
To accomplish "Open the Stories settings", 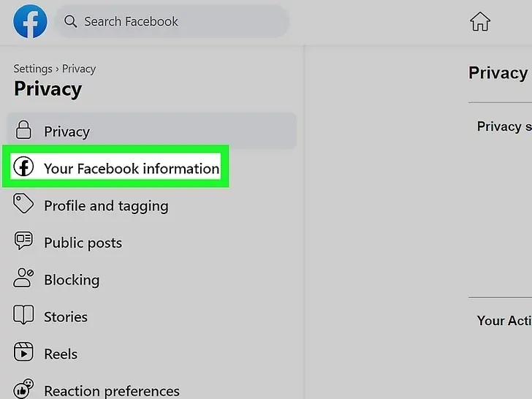I will (66, 317).
